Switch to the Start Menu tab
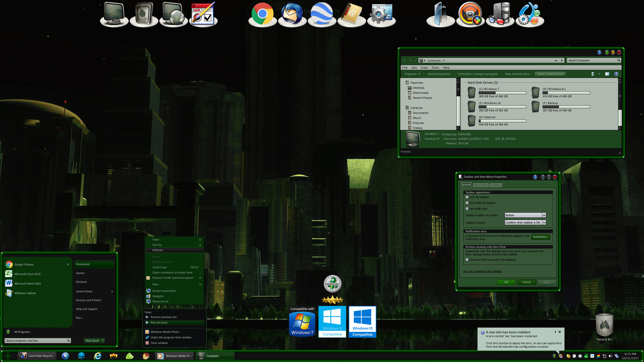Screen dimensions: 644x362 pos(481,185)
